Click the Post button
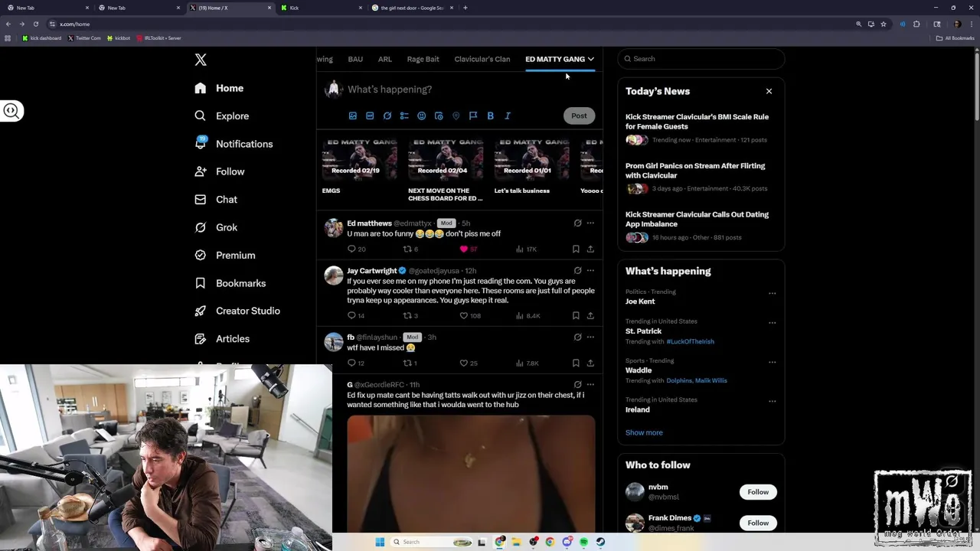Screen dimensions: 980x551 point(579,116)
